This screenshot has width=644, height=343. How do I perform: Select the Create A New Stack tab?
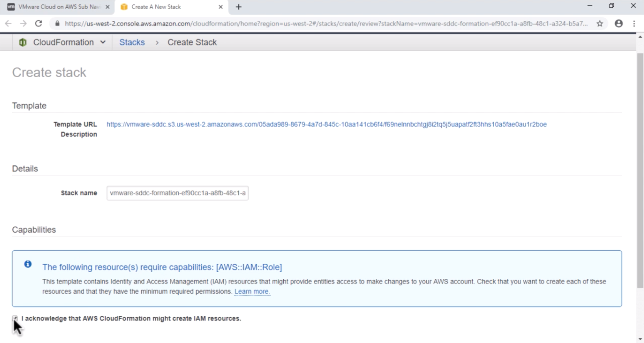pyautogui.click(x=171, y=7)
